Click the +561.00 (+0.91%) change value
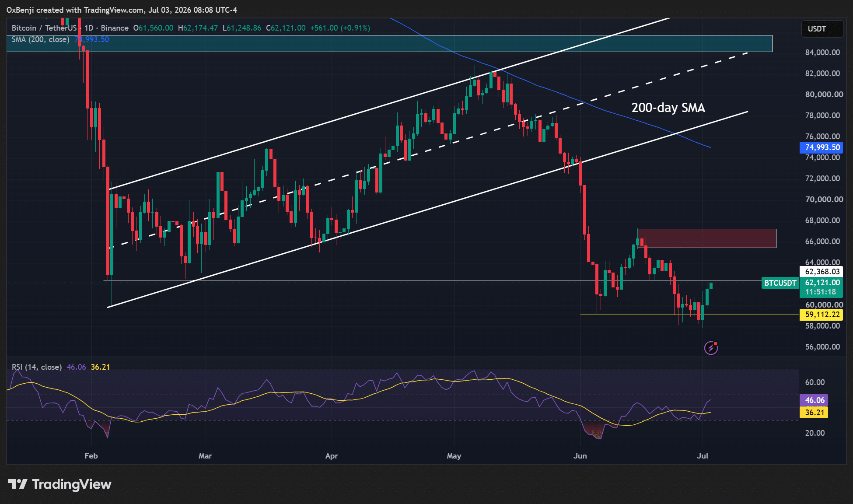Screen dimensions: 853x504 click(x=340, y=28)
